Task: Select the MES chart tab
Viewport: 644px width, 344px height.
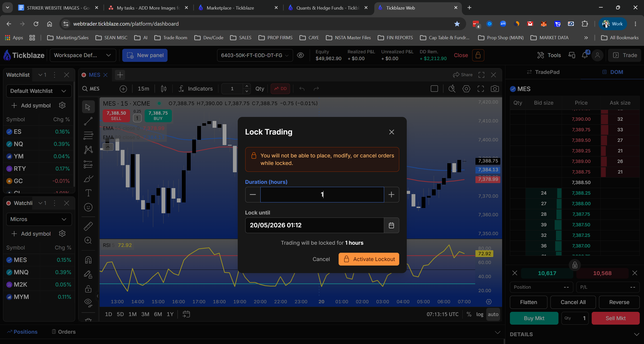Action: 94,75
